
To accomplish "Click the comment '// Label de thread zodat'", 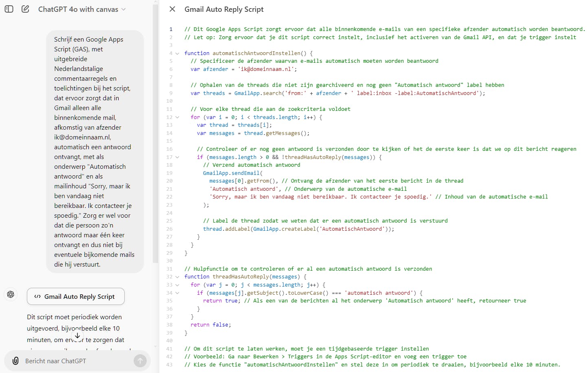I will tap(325, 221).
